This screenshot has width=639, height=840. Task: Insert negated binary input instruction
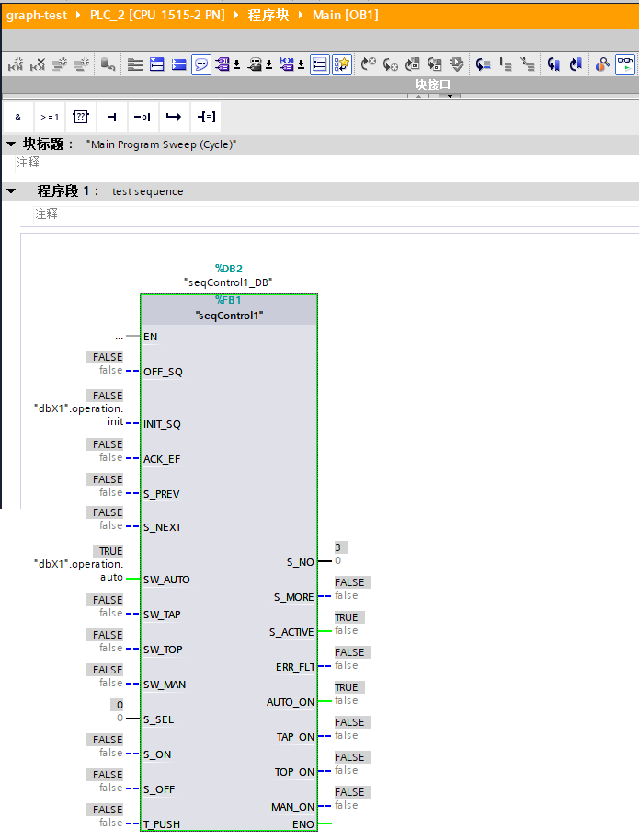[143, 117]
